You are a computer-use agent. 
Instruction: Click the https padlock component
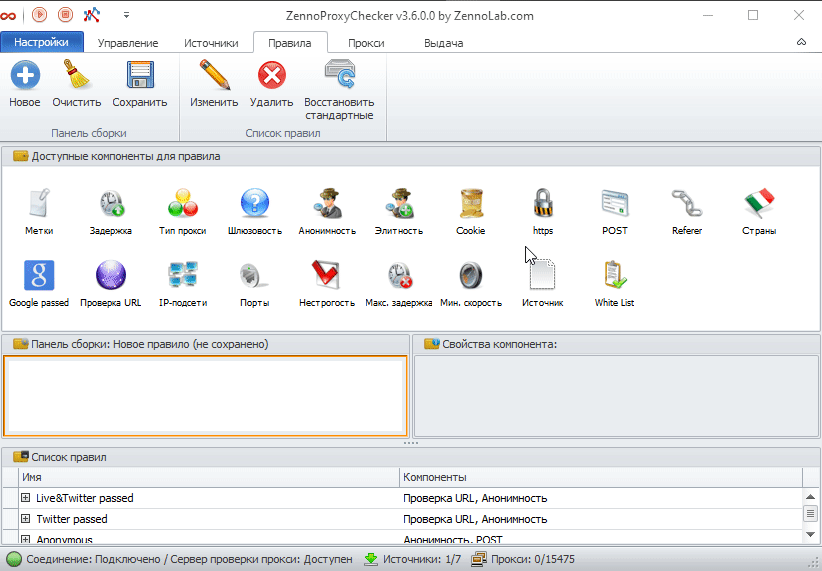click(x=543, y=204)
